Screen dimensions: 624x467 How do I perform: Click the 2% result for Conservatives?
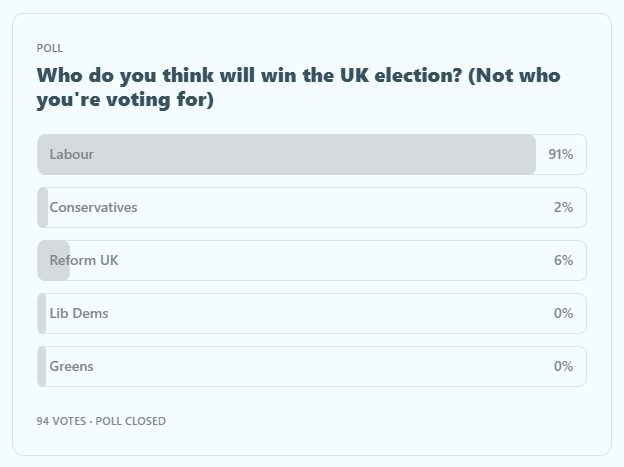click(x=563, y=208)
